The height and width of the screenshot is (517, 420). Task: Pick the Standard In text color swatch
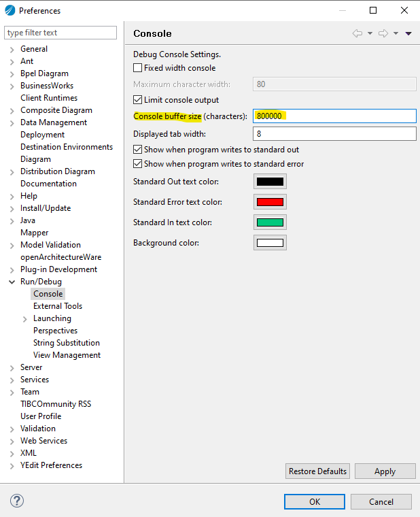(x=270, y=222)
